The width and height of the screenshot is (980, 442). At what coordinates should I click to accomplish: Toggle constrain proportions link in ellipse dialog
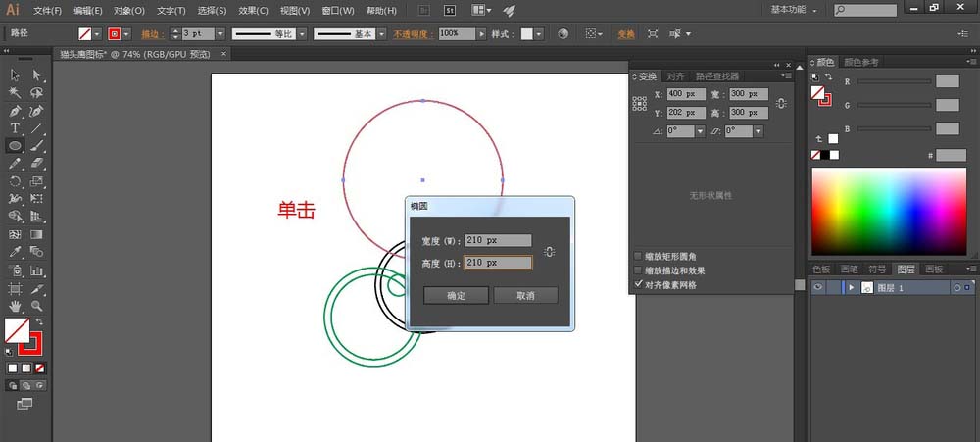pyautogui.click(x=550, y=251)
